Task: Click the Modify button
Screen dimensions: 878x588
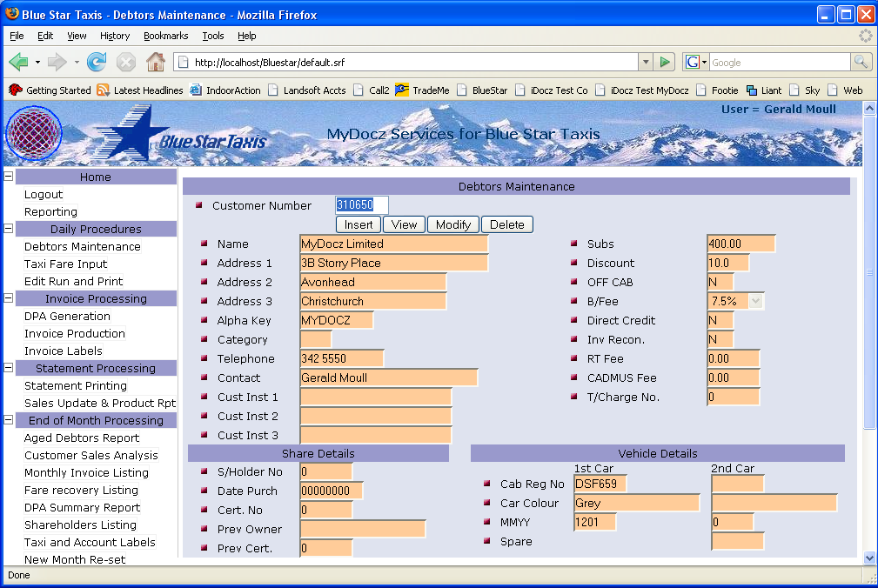Action: 453,224
